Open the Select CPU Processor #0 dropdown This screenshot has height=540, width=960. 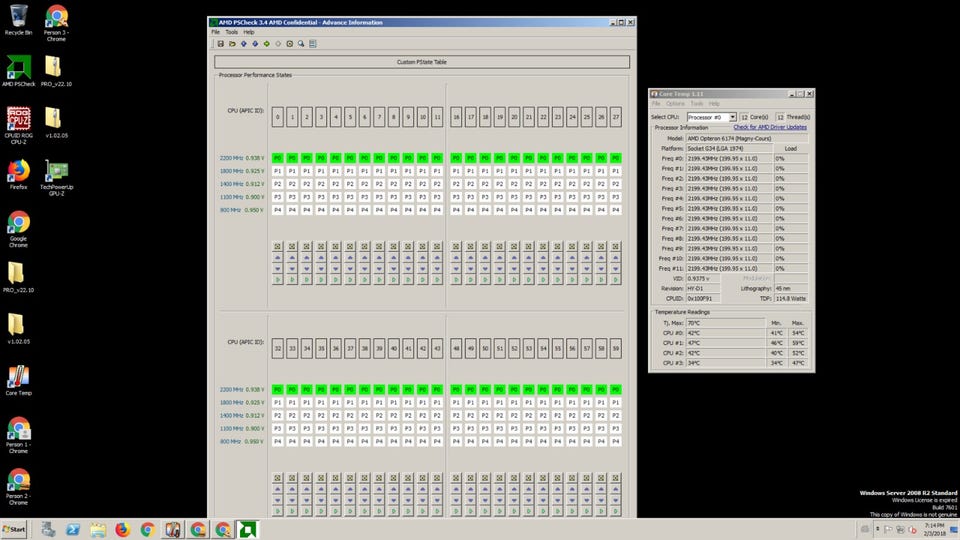pos(711,117)
